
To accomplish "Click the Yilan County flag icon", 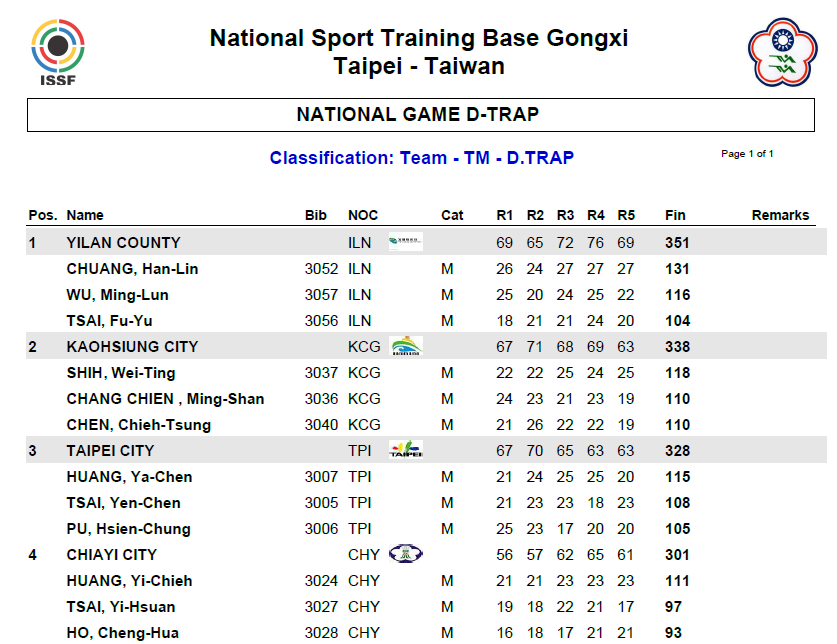I will coord(405,242).
